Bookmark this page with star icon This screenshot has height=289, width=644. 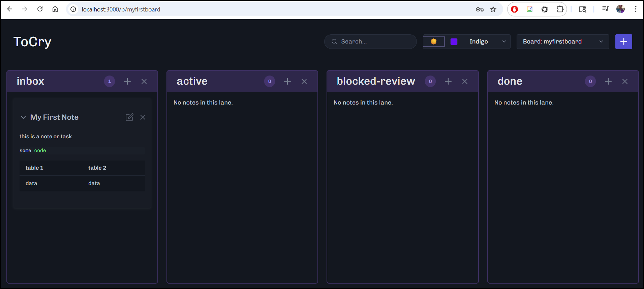coord(493,9)
